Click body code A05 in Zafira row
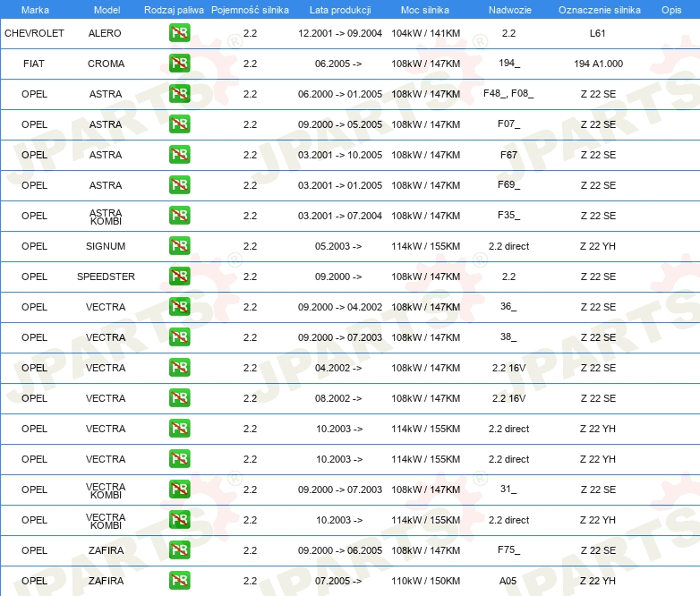 (508, 581)
